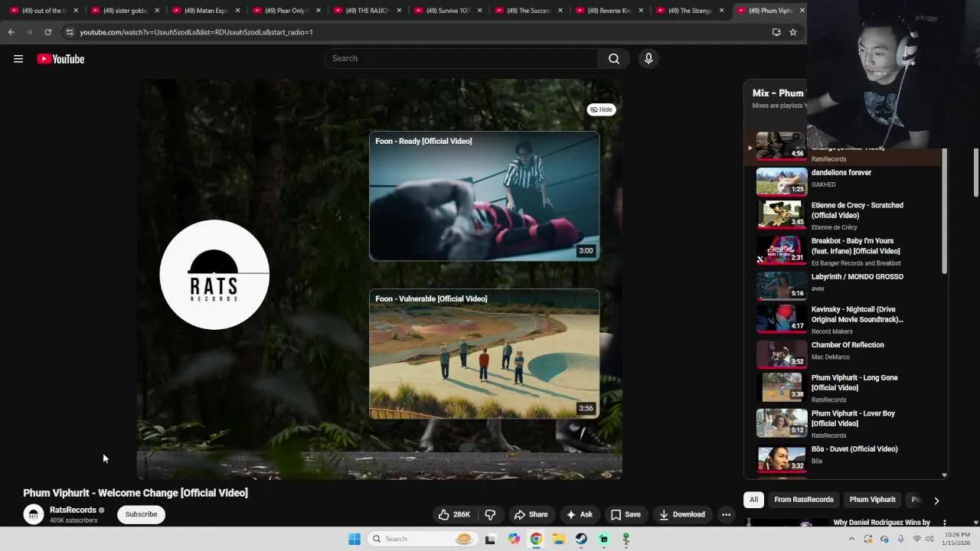Select the All filter chip
980x551 pixels.
pyautogui.click(x=753, y=500)
